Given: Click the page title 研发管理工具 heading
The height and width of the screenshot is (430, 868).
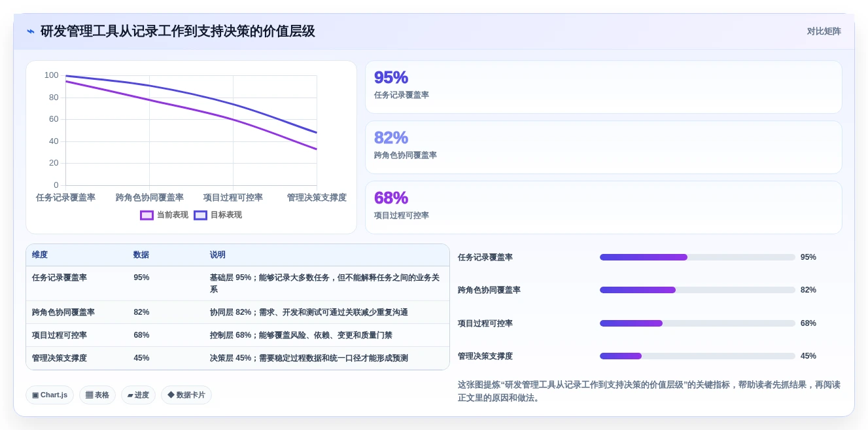Looking at the screenshot, I should (178, 31).
